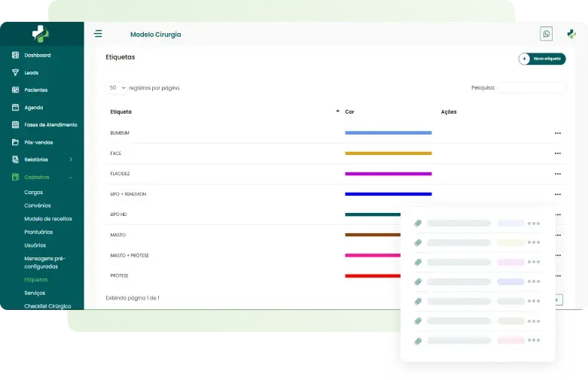Expand the Relatórios submenu
Viewport: 588px width, 380px height.
[x=71, y=160]
